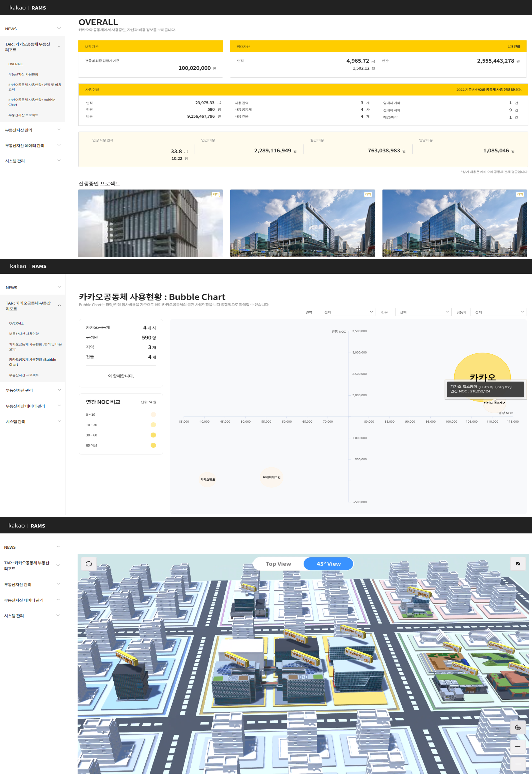This screenshot has width=532, height=774.
Task: Click the 360 rotate icon on the 3D map
Action: click(x=518, y=727)
